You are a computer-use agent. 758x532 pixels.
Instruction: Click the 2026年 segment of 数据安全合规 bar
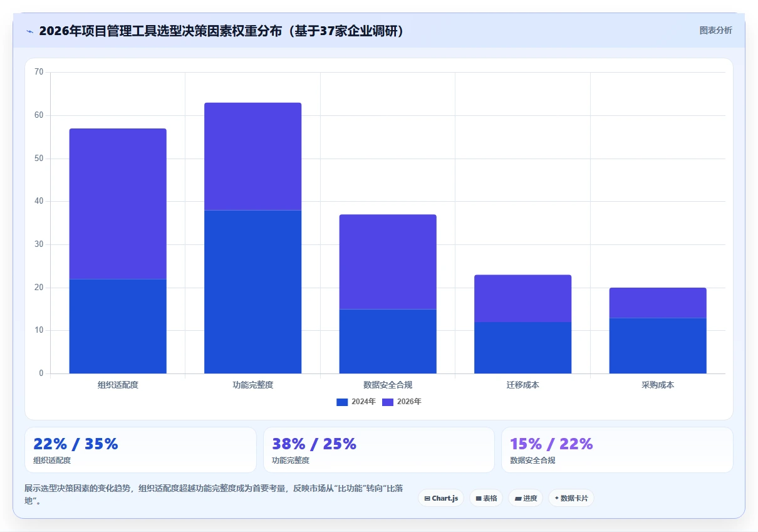coord(388,261)
